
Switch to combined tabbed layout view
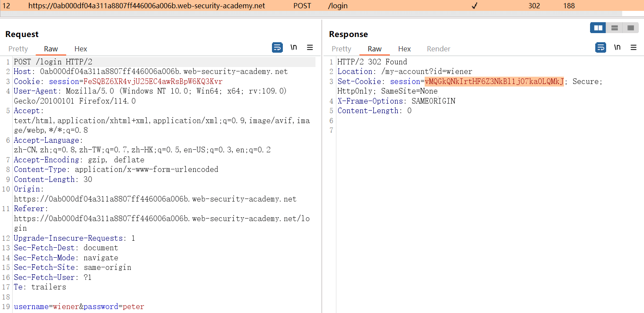coord(630,28)
